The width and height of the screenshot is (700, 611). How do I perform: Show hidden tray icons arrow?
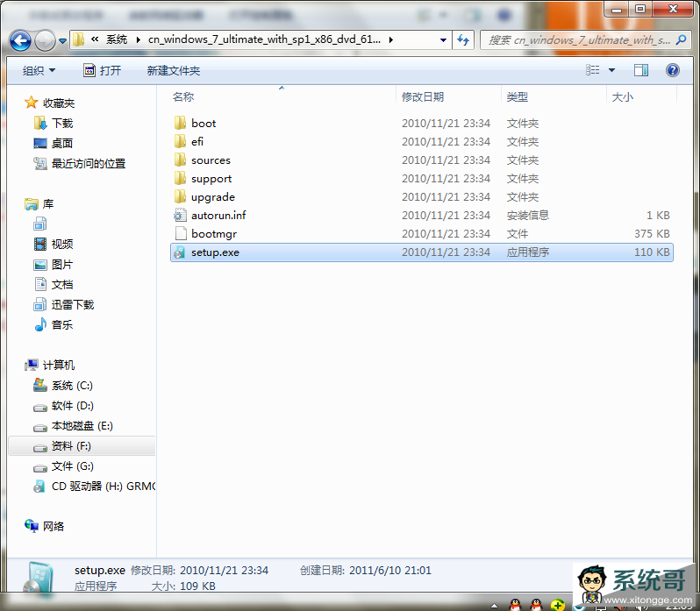[x=494, y=606]
